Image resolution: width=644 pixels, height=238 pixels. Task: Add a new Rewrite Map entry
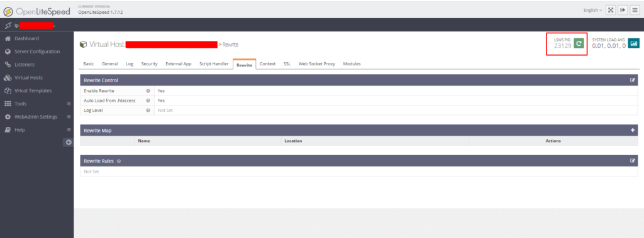coord(633,130)
